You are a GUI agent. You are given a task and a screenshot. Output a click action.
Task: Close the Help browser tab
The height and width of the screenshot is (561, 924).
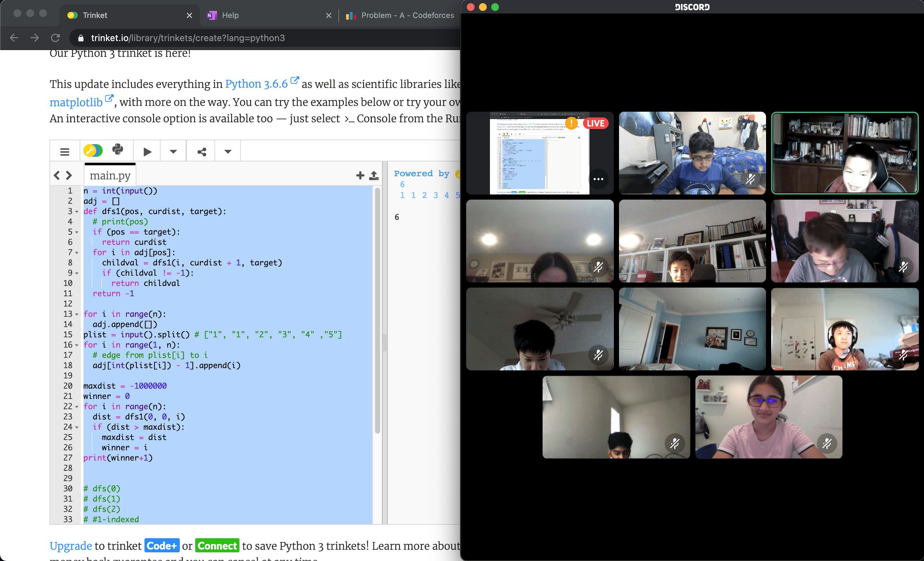click(x=328, y=15)
